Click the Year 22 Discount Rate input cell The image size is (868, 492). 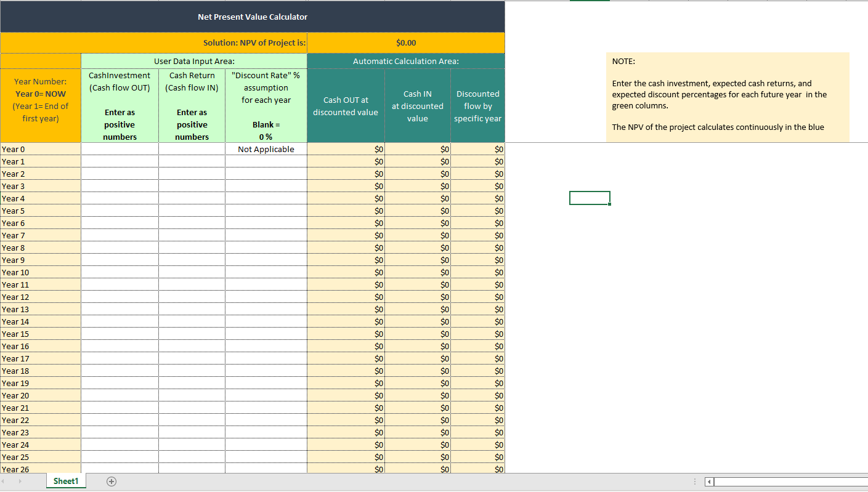tap(266, 420)
